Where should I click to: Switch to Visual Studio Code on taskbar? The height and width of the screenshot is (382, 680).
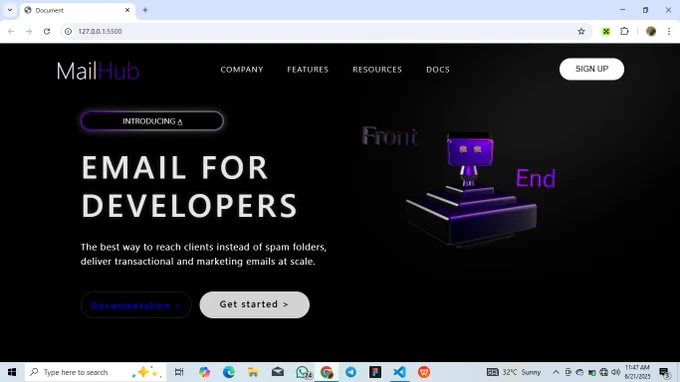coord(399,372)
